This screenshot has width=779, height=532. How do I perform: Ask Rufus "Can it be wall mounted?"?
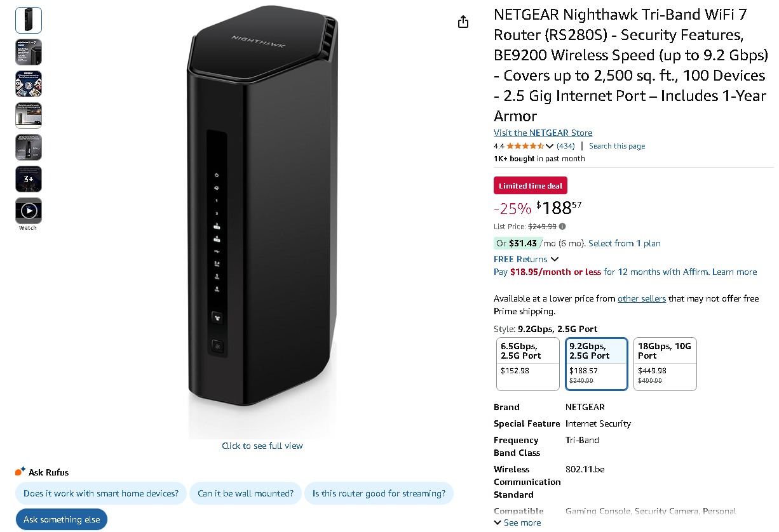click(x=245, y=493)
